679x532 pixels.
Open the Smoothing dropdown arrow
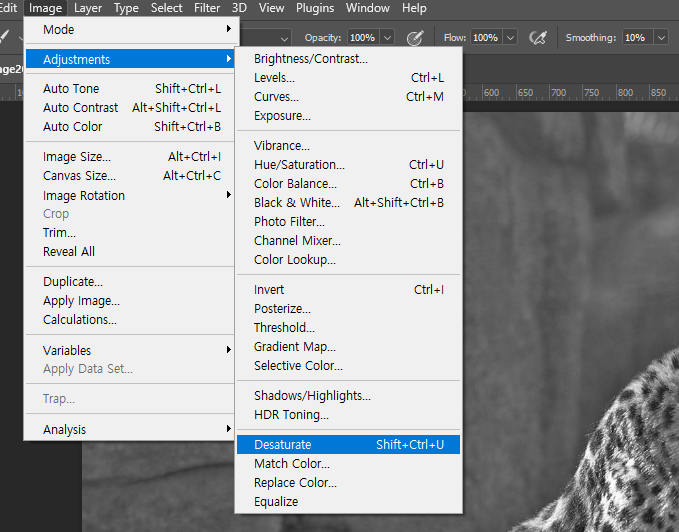(661, 38)
